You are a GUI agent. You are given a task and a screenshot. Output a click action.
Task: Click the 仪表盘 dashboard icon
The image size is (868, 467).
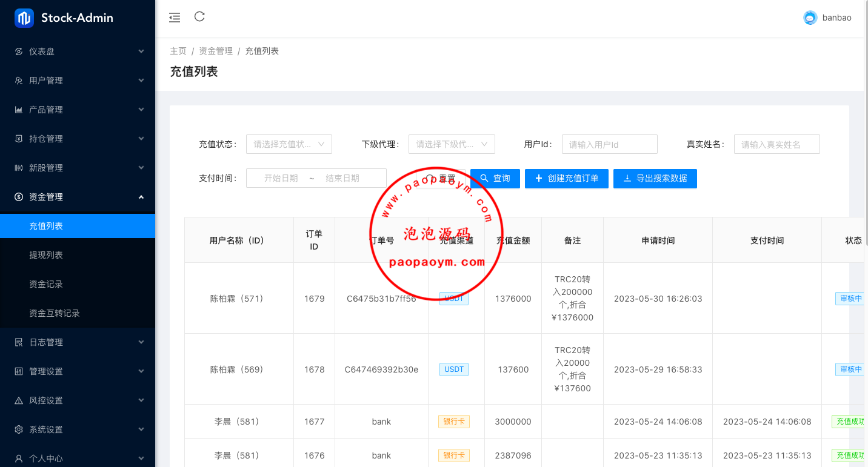pyautogui.click(x=19, y=51)
